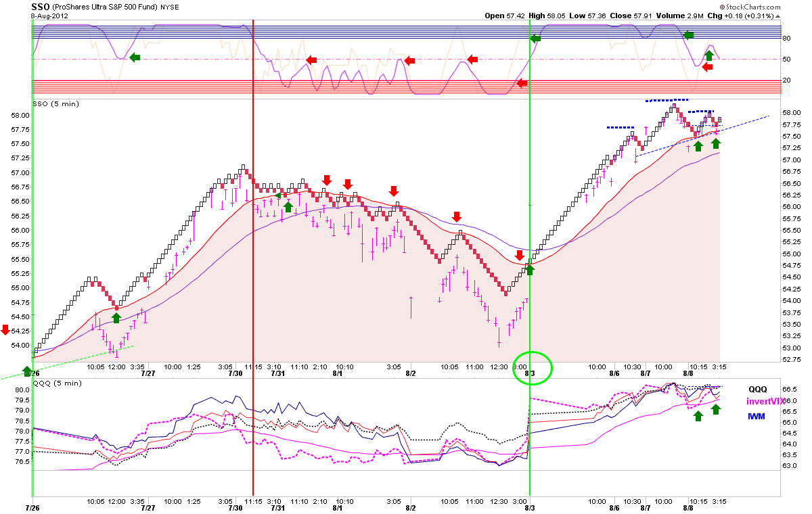Click the green up arrow in the 8/8 oscillator area
Screen dimensions: 812x514
pos(708,55)
